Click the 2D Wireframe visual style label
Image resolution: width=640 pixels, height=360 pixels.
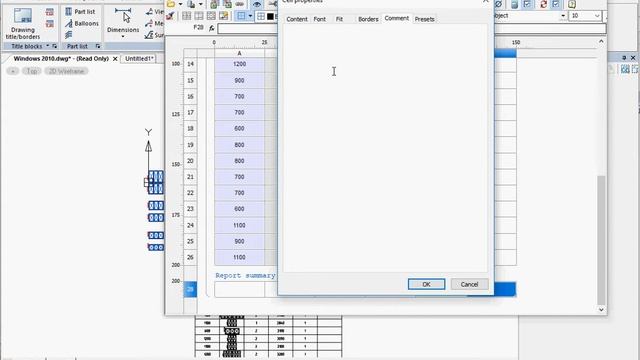coord(66,71)
